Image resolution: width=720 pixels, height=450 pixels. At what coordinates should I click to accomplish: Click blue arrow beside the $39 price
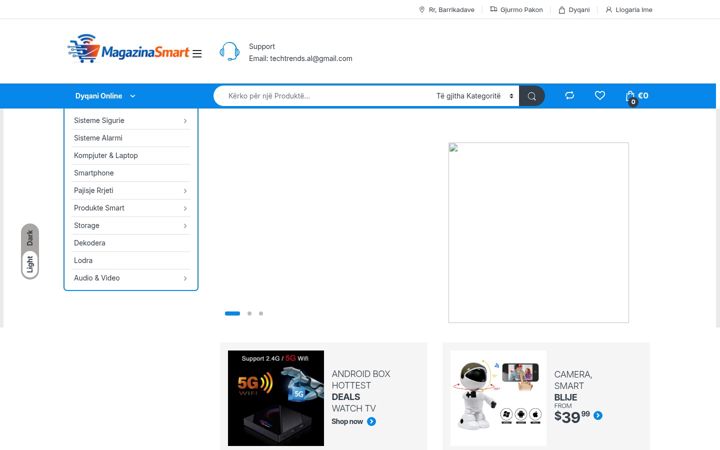pyautogui.click(x=598, y=416)
